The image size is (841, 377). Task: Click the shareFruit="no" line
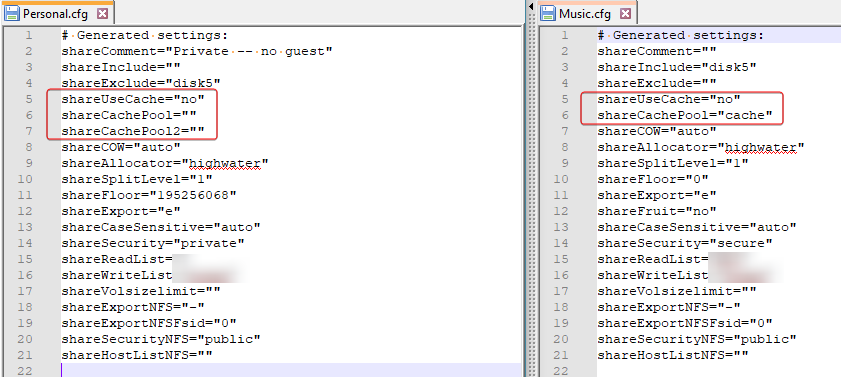656,211
